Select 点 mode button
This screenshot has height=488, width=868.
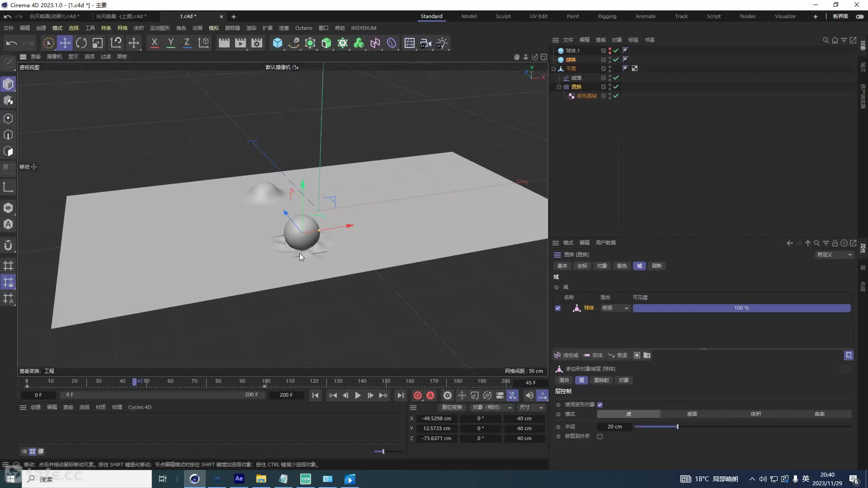(628, 414)
